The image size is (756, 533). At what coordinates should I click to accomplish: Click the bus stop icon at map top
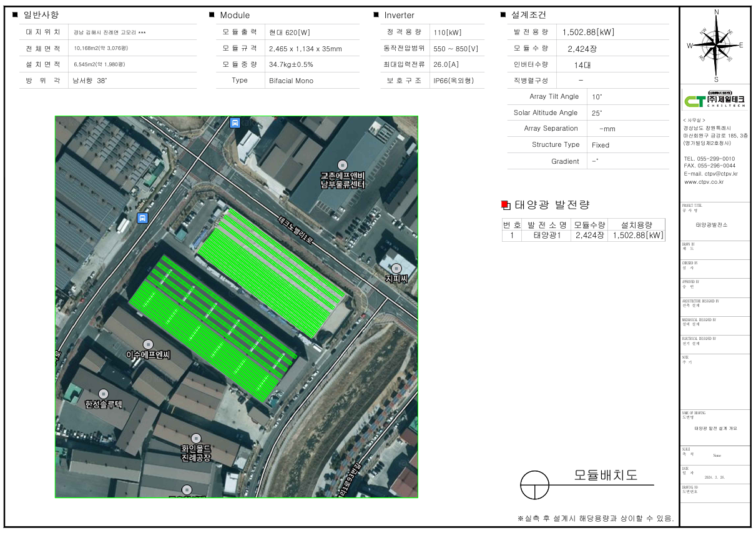click(x=235, y=122)
